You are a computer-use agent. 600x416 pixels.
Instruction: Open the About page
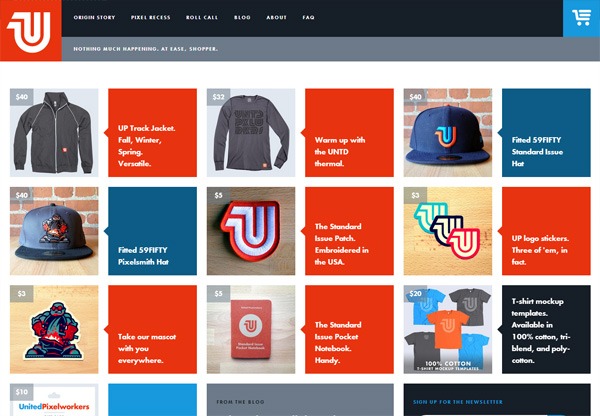pos(276,17)
